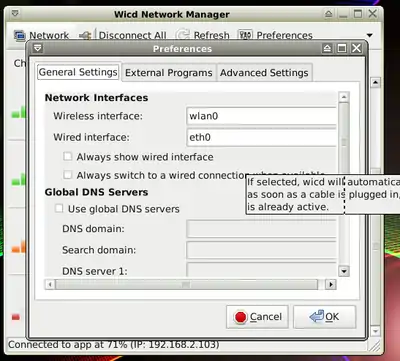The image size is (400, 361).
Task: Click the Refresh circular arrow icon
Action: (x=182, y=35)
